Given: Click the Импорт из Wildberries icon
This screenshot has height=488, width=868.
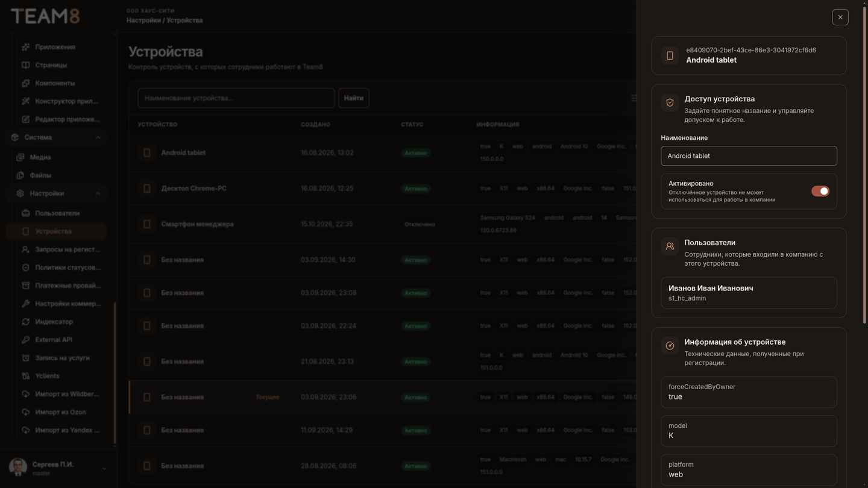Looking at the screenshot, I should point(25,394).
